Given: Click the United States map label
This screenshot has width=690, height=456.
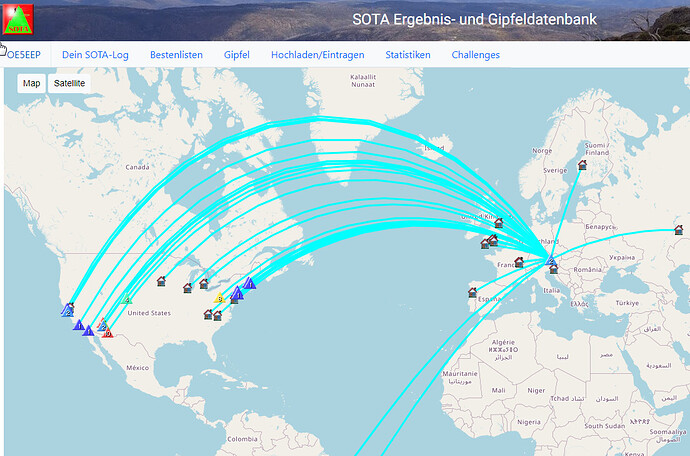Looking at the screenshot, I should (149, 313).
